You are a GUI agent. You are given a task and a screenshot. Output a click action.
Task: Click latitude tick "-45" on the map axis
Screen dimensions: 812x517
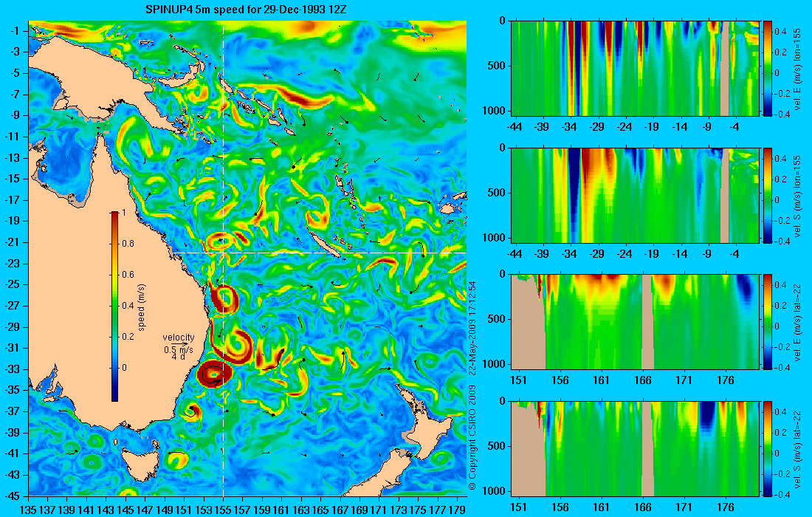13,496
